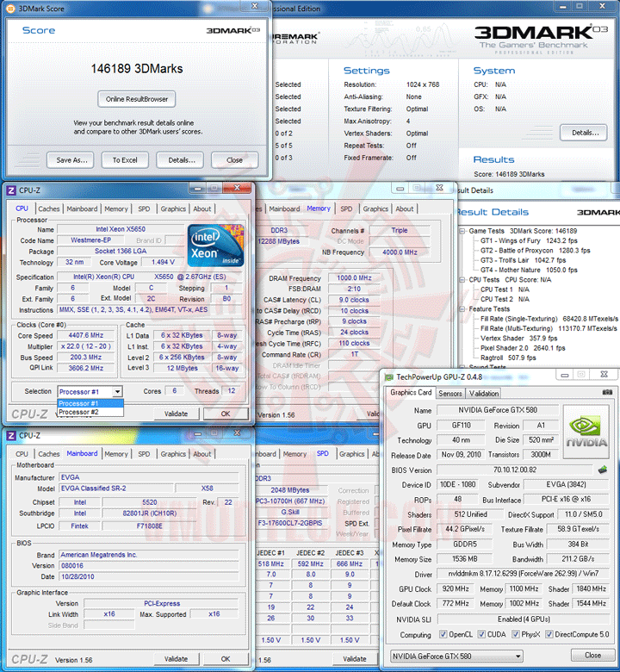Open the Caches tab in top CPU-Z window
620x672 pixels.
tap(49, 208)
